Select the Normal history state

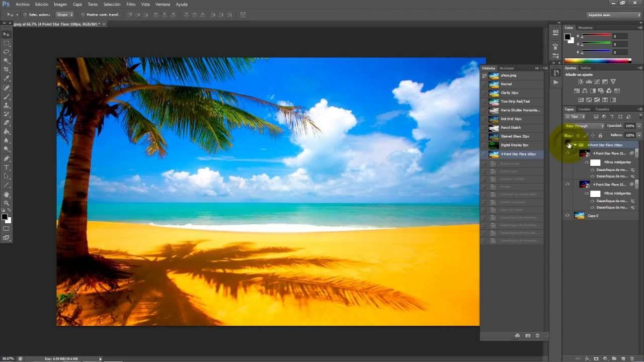(512, 84)
